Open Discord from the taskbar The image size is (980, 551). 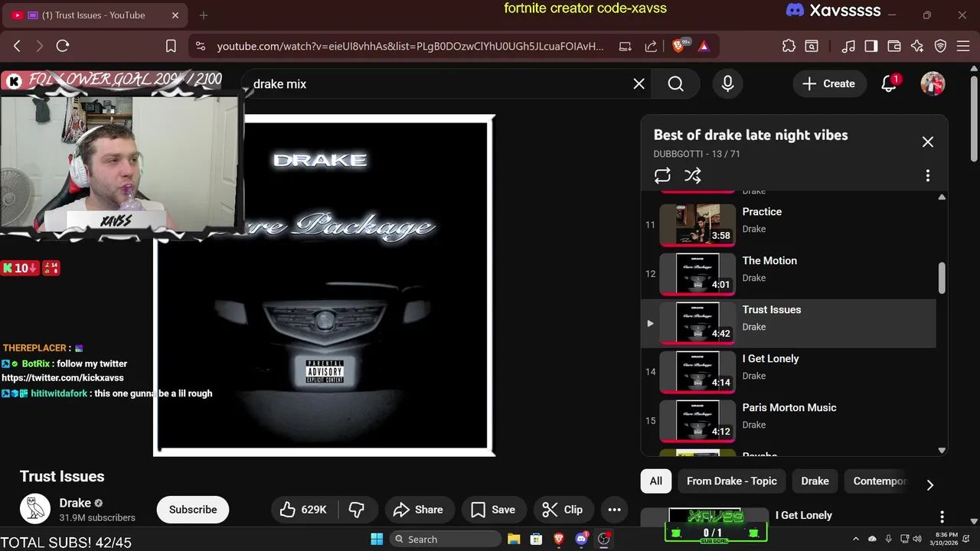tap(581, 539)
